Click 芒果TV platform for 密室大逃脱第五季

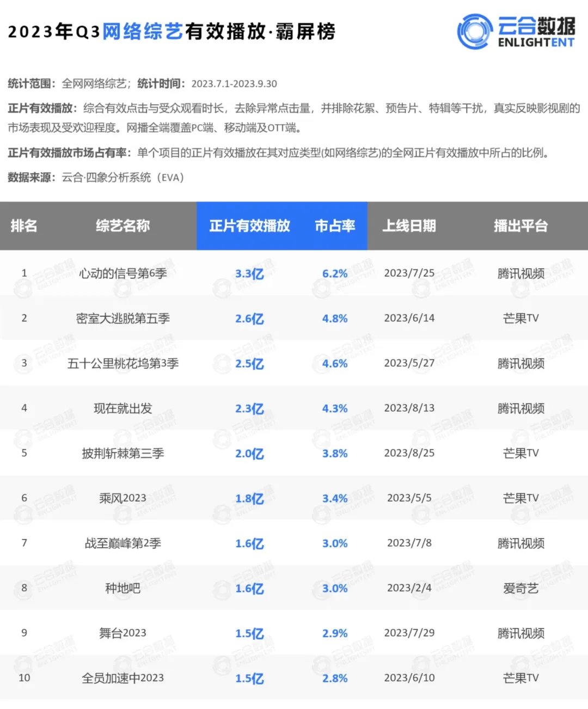click(x=520, y=319)
